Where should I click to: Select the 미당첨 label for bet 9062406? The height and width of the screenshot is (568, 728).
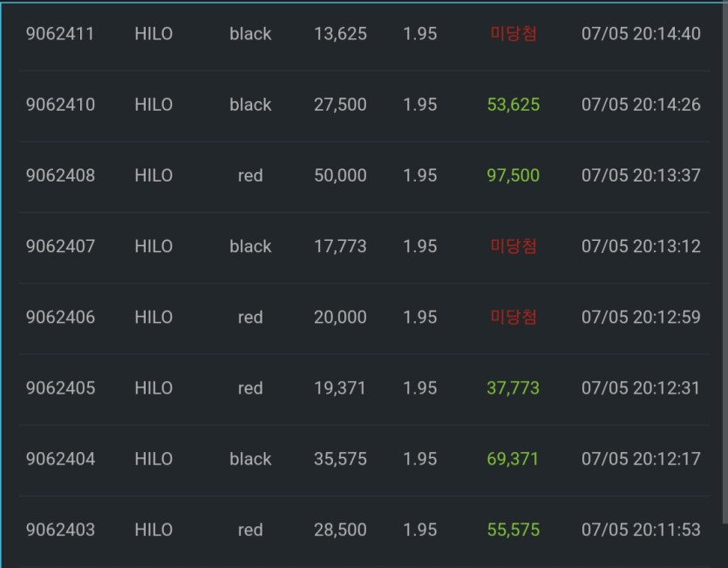click(514, 317)
